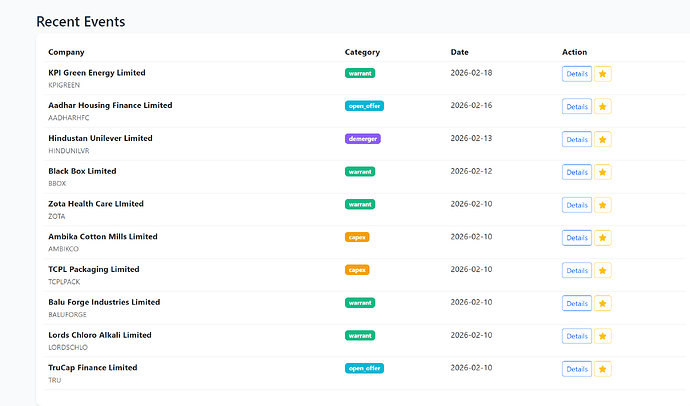Click star for TruCap Finance Limited
690x406 pixels.
(x=602, y=369)
